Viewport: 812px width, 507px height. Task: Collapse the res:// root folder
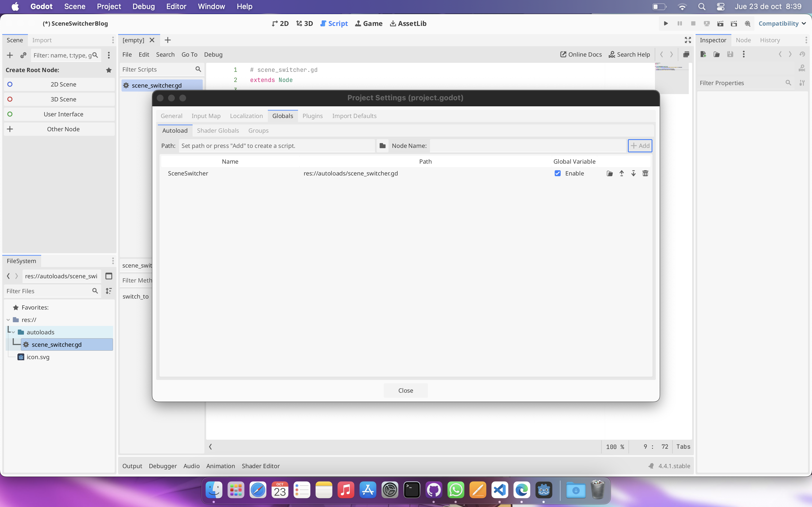[8, 320]
